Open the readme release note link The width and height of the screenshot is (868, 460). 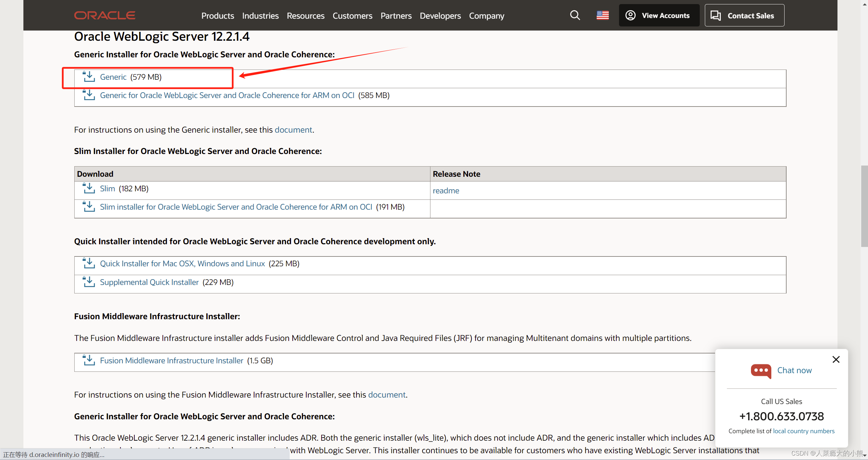click(x=446, y=191)
